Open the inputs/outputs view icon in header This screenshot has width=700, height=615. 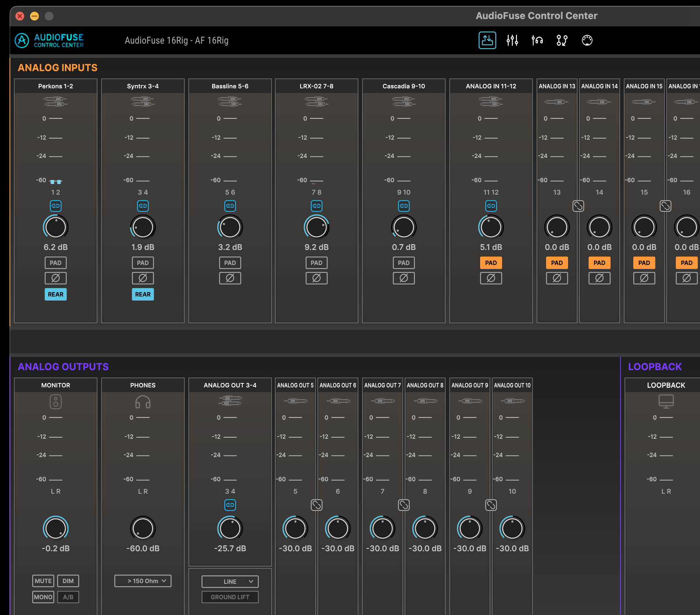coord(487,40)
